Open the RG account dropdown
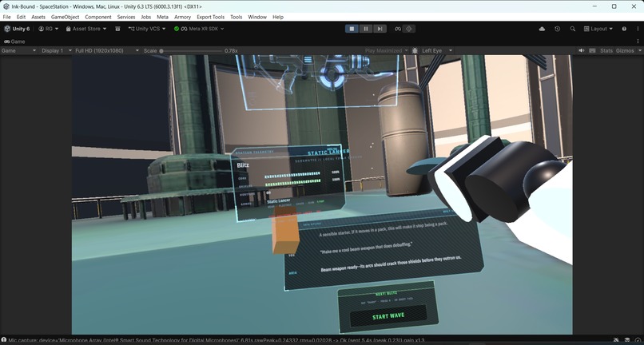This screenshot has width=644, height=345. click(x=49, y=29)
